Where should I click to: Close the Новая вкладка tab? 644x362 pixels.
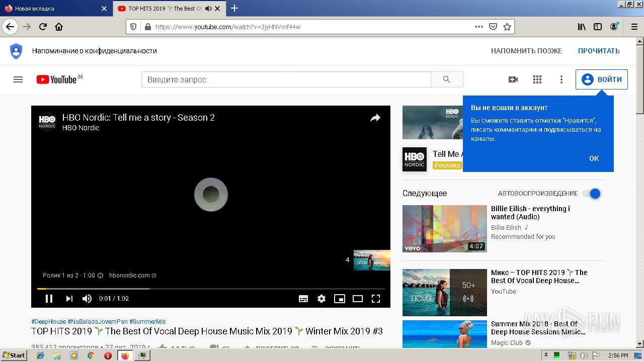point(104,9)
